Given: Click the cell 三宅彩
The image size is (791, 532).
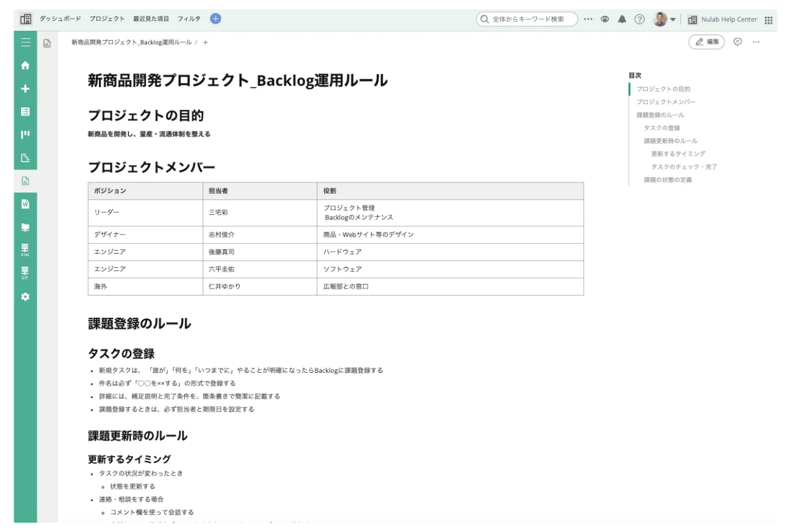Looking at the screenshot, I should coord(260,213).
